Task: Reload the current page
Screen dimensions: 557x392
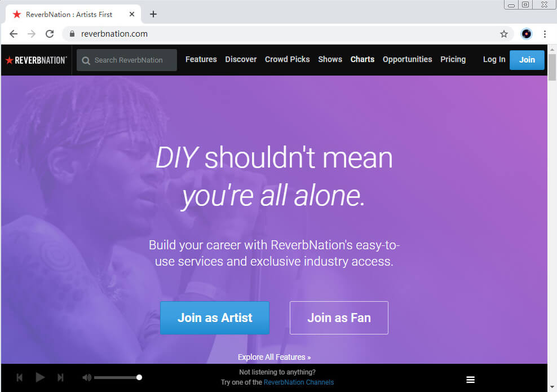Action: tap(50, 34)
